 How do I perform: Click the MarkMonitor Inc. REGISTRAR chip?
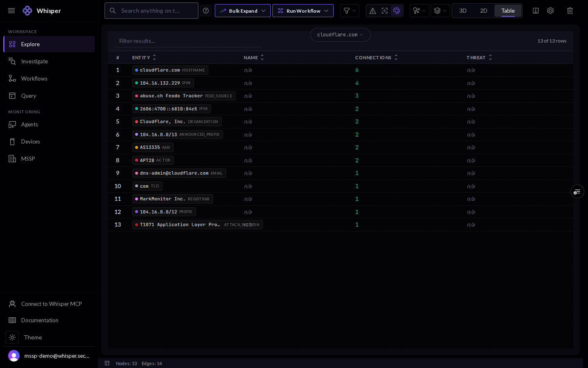click(173, 199)
